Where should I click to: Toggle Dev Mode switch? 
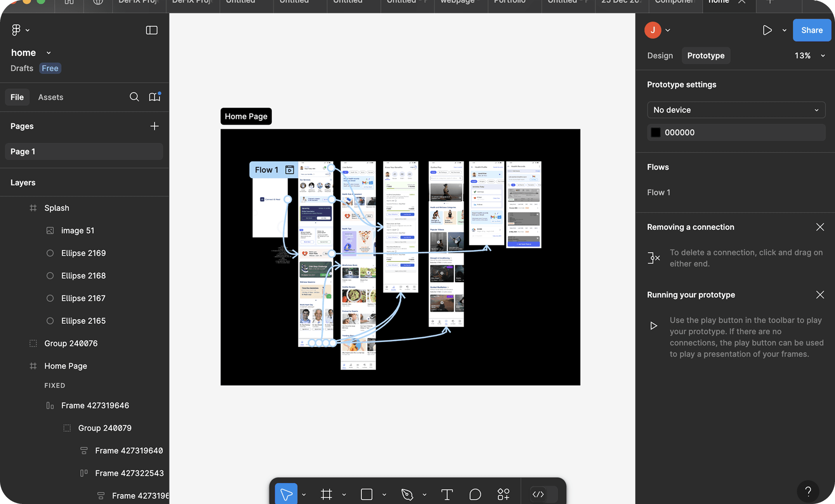click(543, 494)
